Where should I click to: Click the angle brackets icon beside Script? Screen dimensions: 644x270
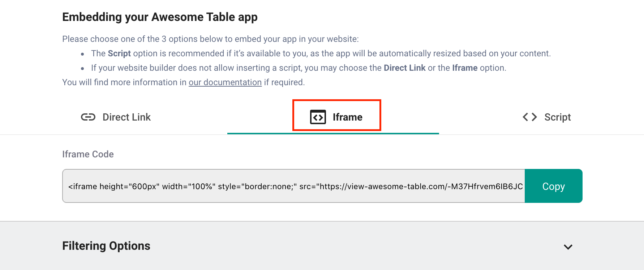530,117
